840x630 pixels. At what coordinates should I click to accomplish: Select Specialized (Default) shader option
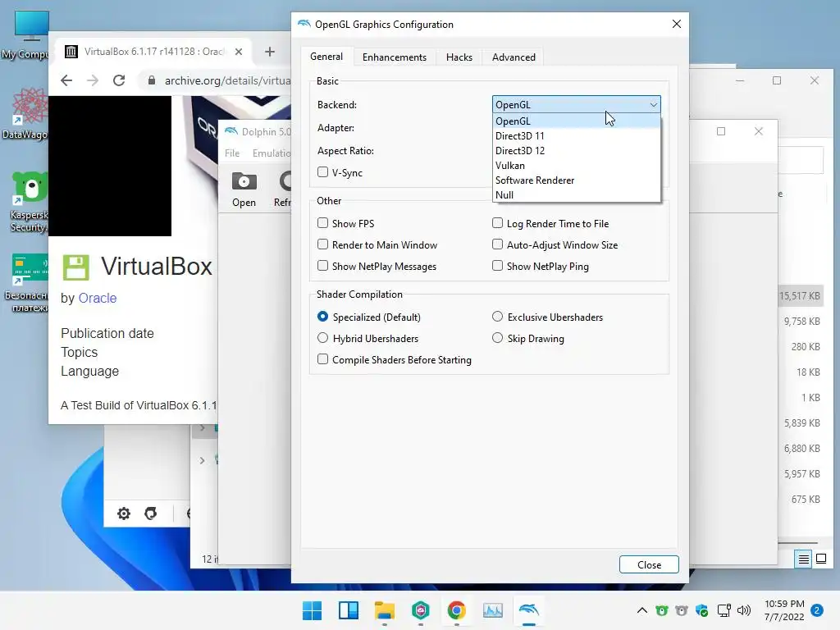coord(322,317)
